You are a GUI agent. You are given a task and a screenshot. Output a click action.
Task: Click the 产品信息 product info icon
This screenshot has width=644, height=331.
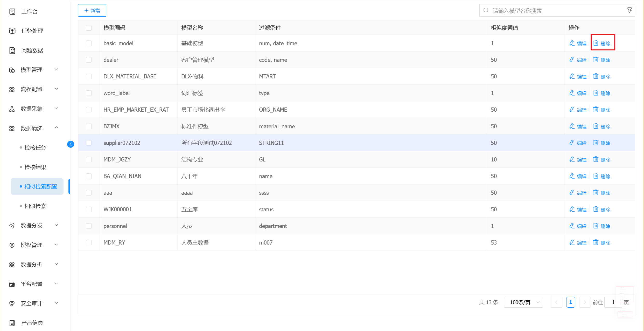12,323
